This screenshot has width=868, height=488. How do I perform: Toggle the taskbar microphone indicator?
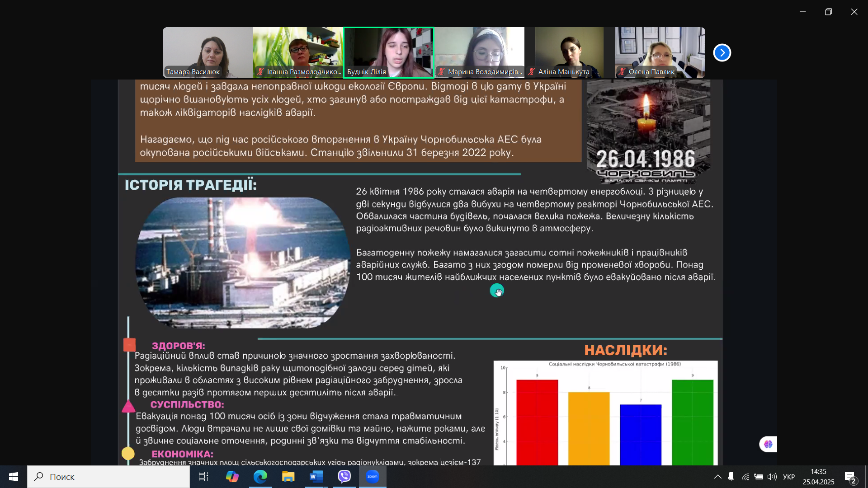pos(731,477)
